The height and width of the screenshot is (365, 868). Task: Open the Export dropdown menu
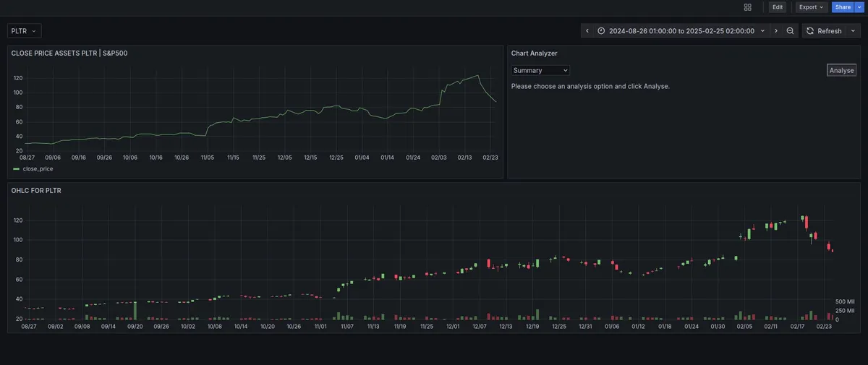coord(812,7)
